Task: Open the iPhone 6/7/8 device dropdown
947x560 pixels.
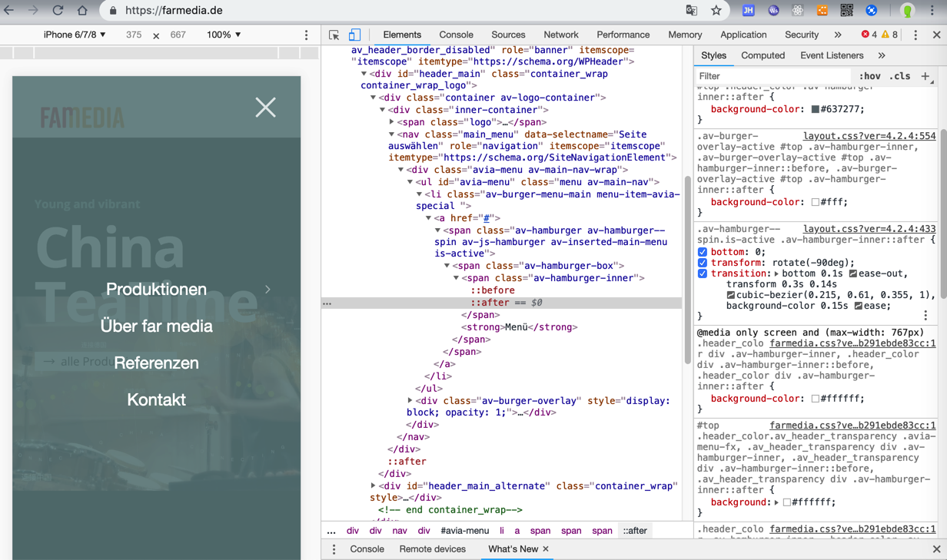Action: (x=75, y=35)
